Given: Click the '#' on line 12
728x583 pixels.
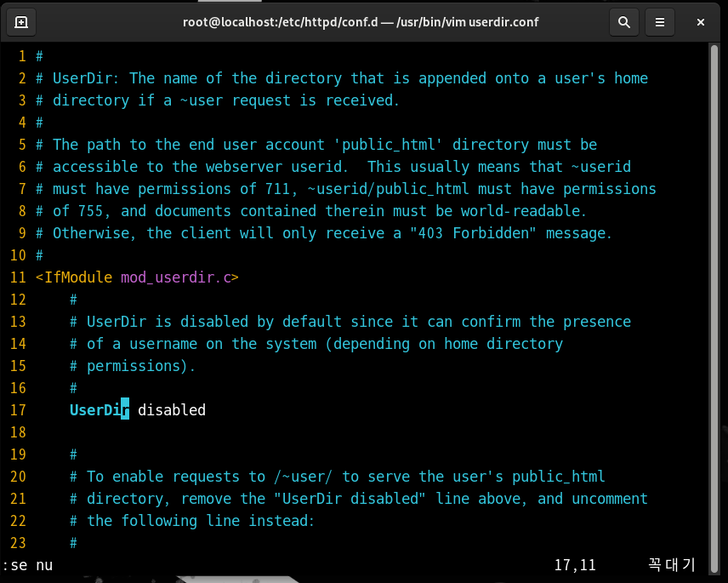Looking at the screenshot, I should pyautogui.click(x=73, y=300).
